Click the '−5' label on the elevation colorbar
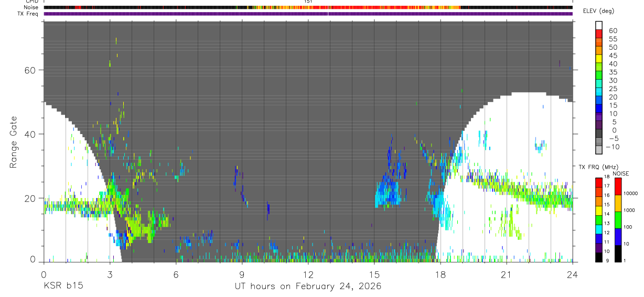 pyautogui.click(x=613, y=139)
